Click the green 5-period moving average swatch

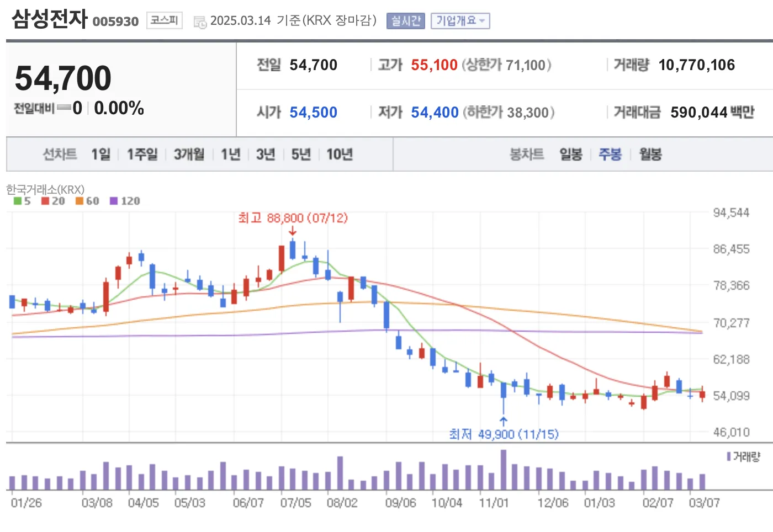pos(18,201)
